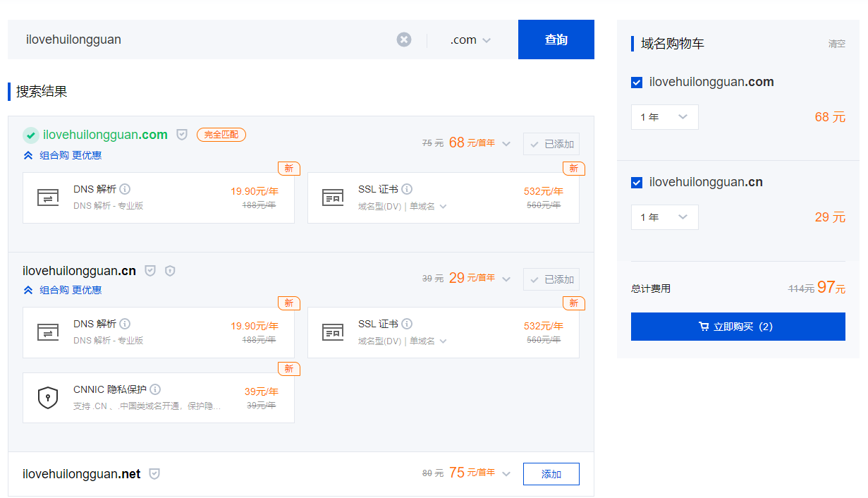
Task: Click info icon next to first DNS 解析
Action: [125, 189]
